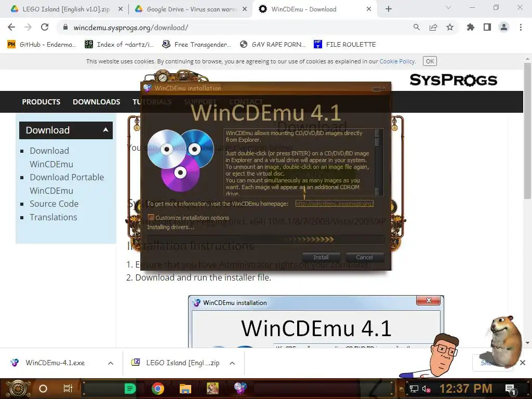Viewport: 532px width, 399px height.
Task: Open Download Portable WinCDEmu link
Action: 66,184
